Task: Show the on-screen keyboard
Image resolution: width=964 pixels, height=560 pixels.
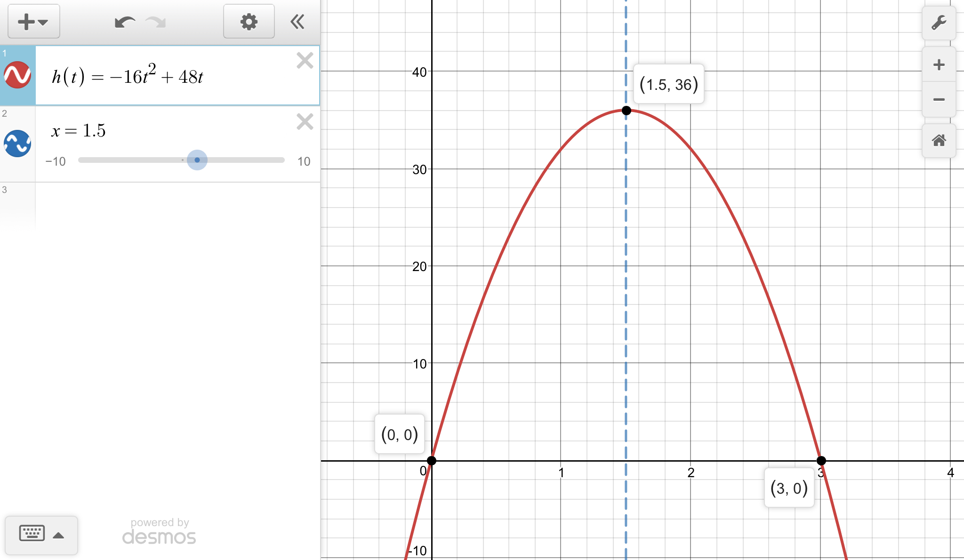Action: [32, 534]
